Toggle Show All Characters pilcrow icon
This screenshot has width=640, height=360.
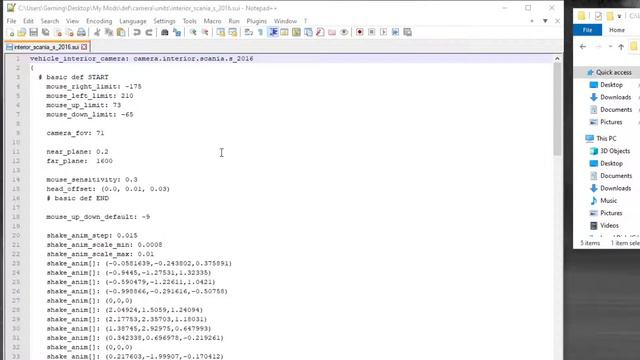(260, 32)
